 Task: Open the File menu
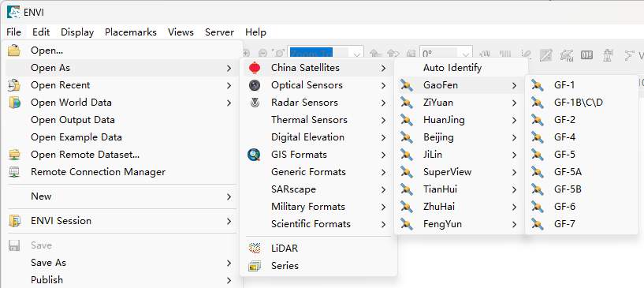(x=14, y=32)
